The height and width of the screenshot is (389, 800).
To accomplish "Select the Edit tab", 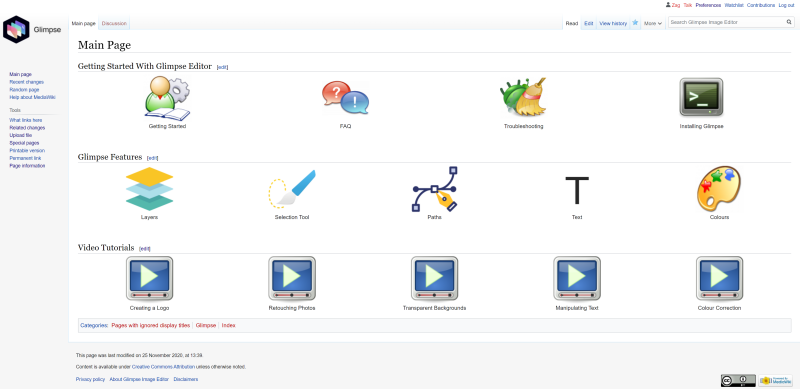I will point(589,23).
